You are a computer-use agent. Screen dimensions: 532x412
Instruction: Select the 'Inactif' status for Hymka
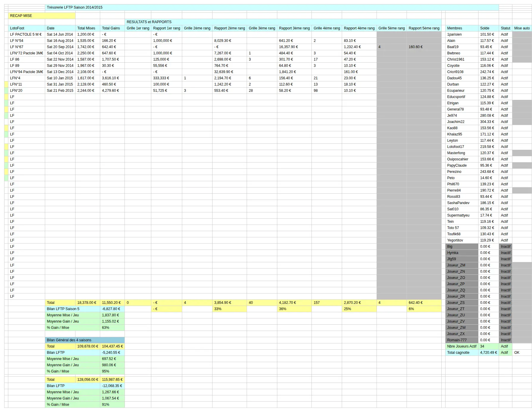506,253
